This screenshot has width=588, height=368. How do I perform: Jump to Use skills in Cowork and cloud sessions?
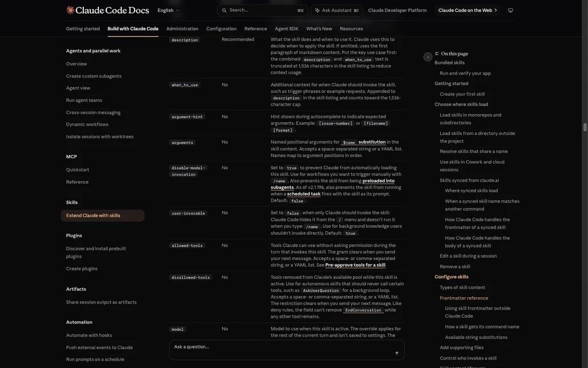point(472,166)
